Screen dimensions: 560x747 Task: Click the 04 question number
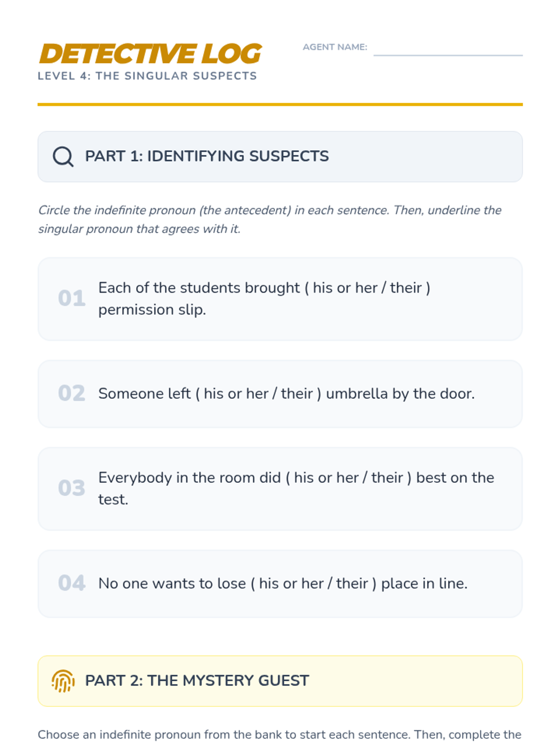[x=72, y=583]
